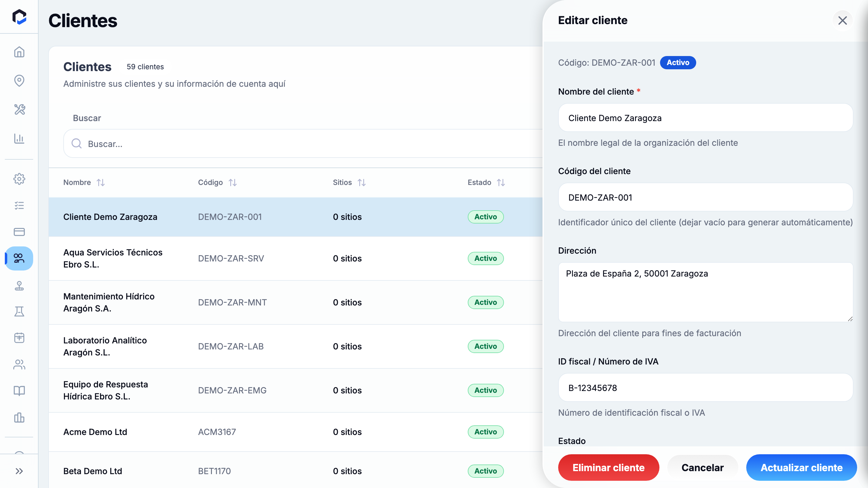This screenshot has width=868, height=488.
Task: Open the tools wrench sidebar icon
Action: tap(19, 109)
